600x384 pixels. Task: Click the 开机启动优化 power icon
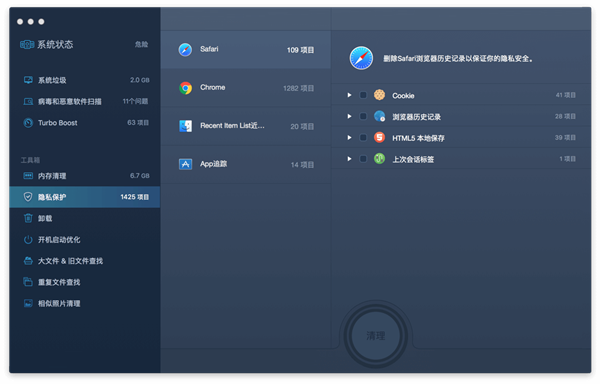(28, 240)
